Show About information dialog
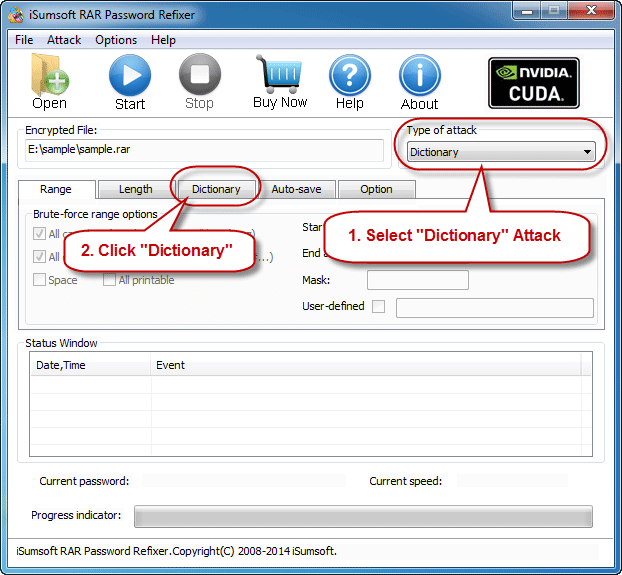This screenshot has width=622, height=575. coord(419,82)
